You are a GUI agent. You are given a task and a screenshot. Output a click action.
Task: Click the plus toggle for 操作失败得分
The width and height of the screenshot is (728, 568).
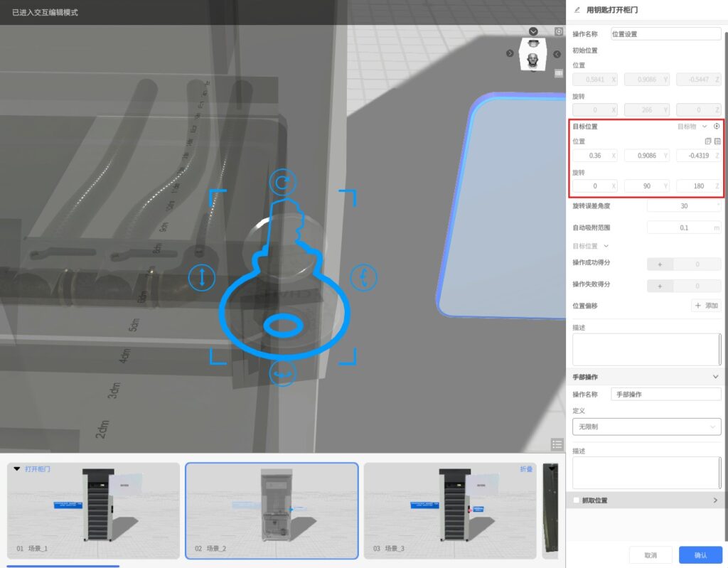pos(660,286)
